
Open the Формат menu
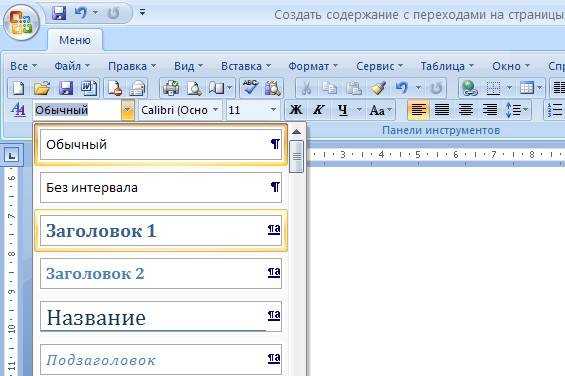[x=313, y=66]
